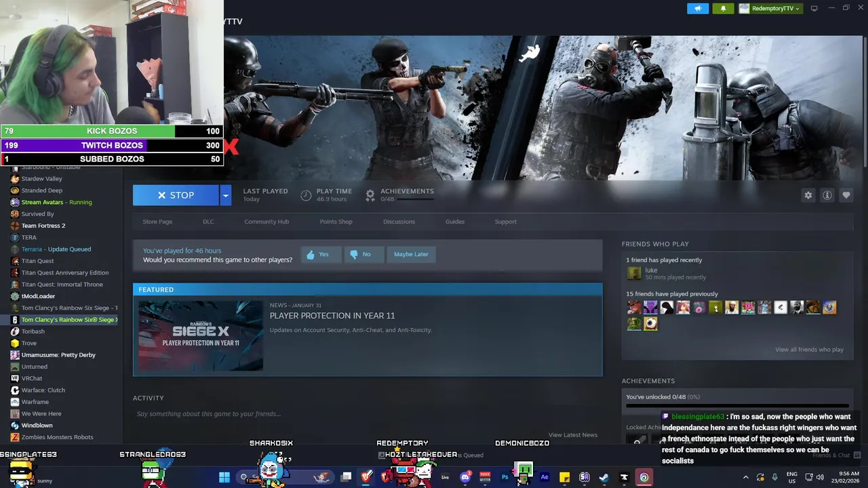Open RedemptoryTTV account dropdown
Image resolution: width=868 pixels, height=488 pixels.
click(x=770, y=8)
